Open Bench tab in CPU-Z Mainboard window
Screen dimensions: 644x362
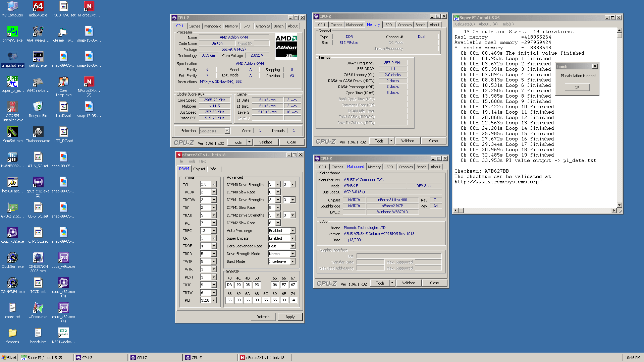(421, 167)
